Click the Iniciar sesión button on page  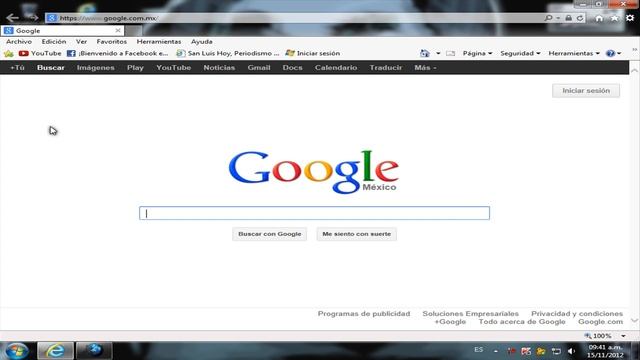click(586, 91)
